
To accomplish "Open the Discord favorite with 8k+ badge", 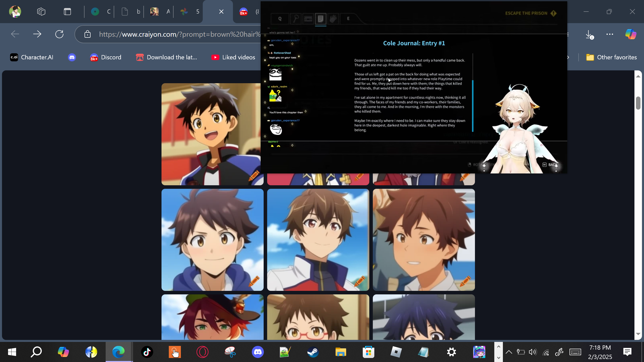I will 106,57.
